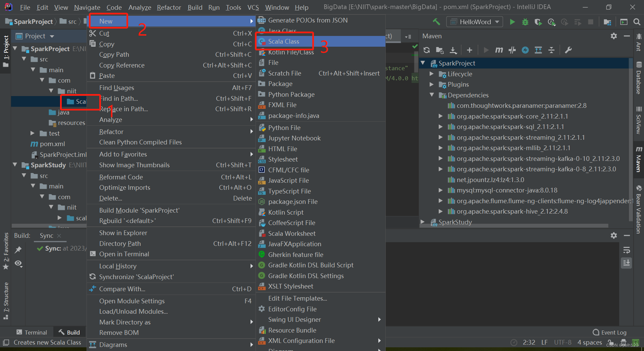644x351 pixels.
Task: Add Maven project with plus icon
Action: [x=470, y=50]
